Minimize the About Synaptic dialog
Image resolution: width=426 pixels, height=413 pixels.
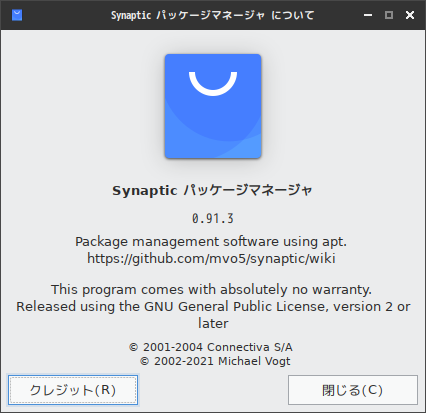[368, 15]
